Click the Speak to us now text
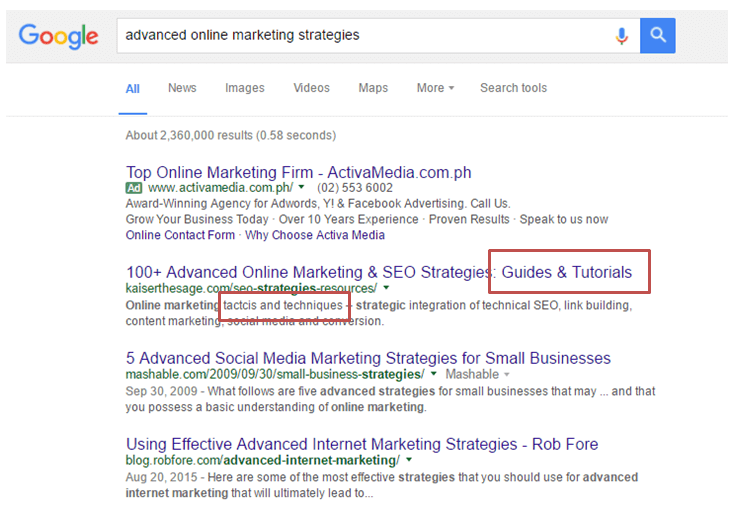This screenshot has width=738, height=510. [x=564, y=219]
